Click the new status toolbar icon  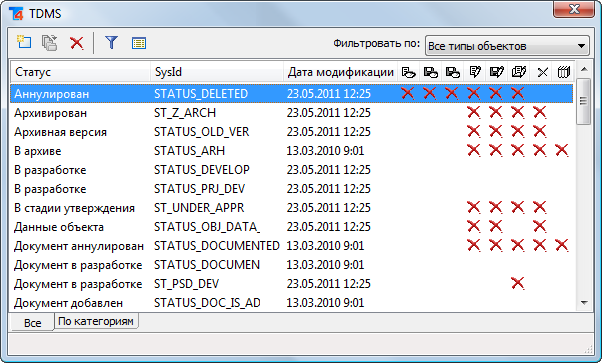(x=24, y=42)
